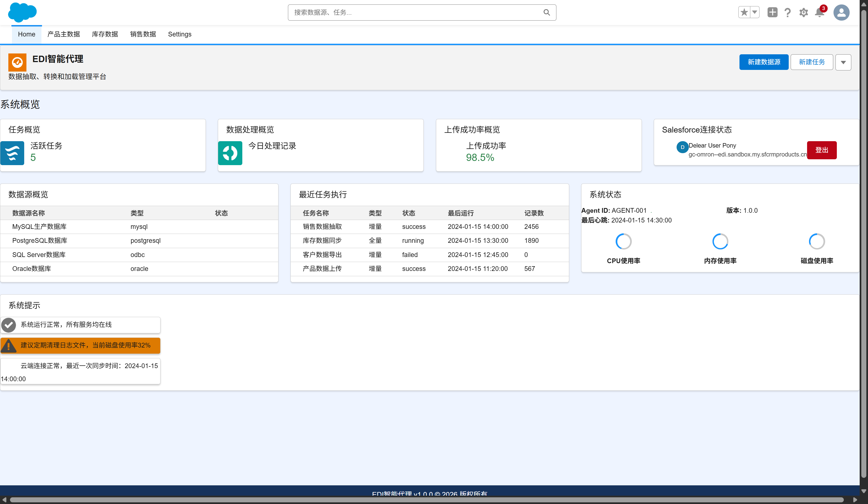Viewport: 868px width, 504px height.
Task: Expand the favorites list dropdown arrow
Action: pos(755,13)
